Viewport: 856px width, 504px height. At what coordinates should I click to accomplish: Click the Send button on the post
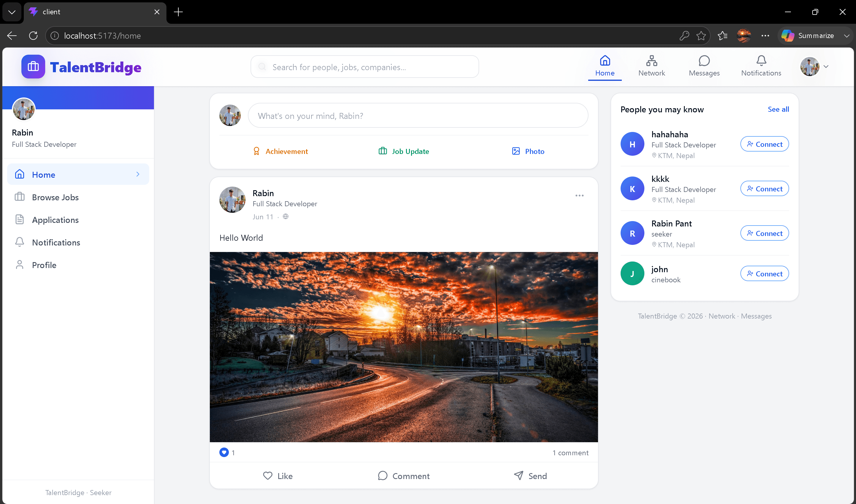pos(530,476)
